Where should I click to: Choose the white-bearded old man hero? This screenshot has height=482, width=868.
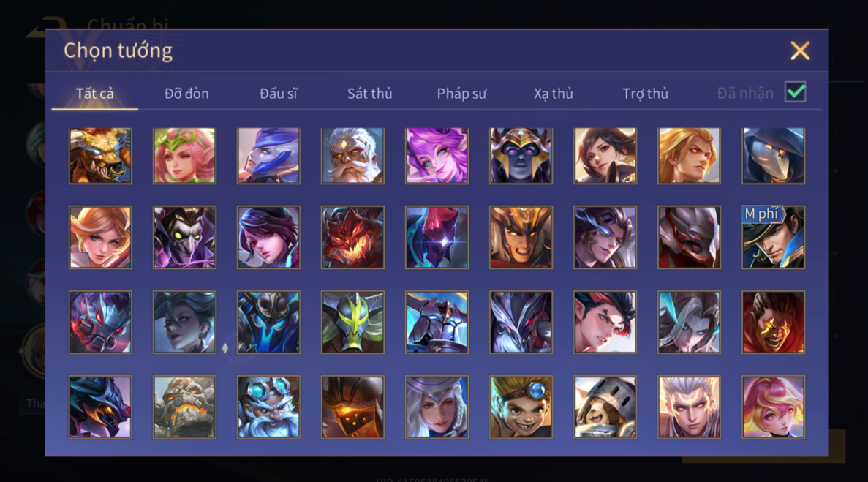pos(352,156)
